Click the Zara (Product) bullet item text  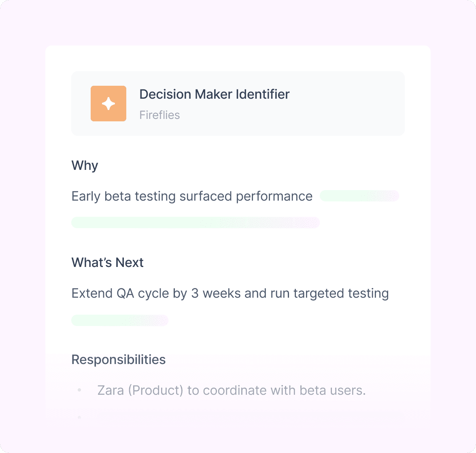pos(232,390)
